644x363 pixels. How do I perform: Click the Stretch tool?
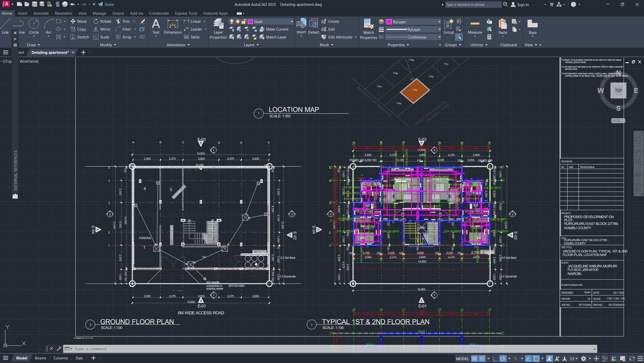(79, 37)
